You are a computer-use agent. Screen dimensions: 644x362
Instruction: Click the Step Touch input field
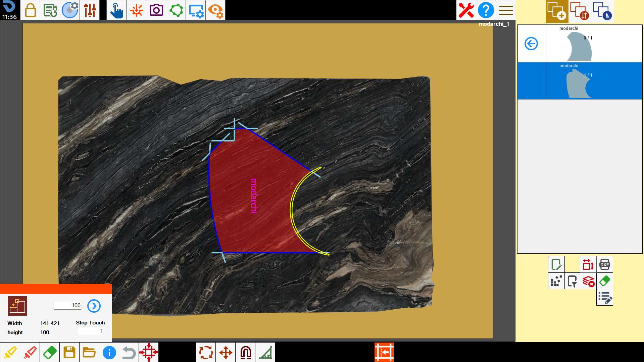[91, 331]
